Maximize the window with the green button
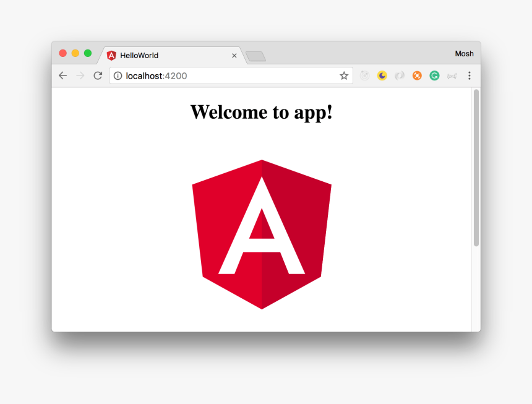Image resolution: width=532 pixels, height=404 pixels. [x=88, y=53]
